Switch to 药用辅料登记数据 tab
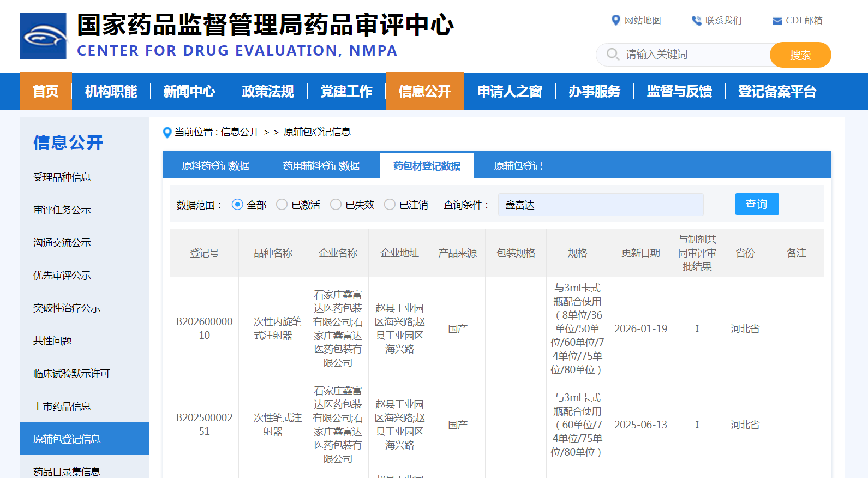 point(321,165)
